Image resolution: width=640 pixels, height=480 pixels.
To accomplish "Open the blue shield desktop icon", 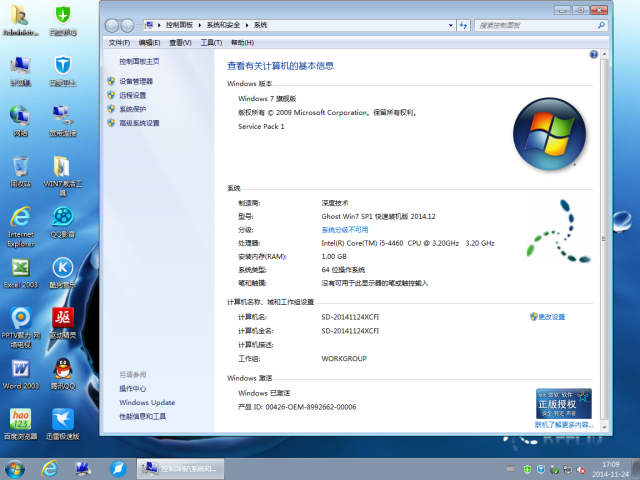I will coord(63,71).
